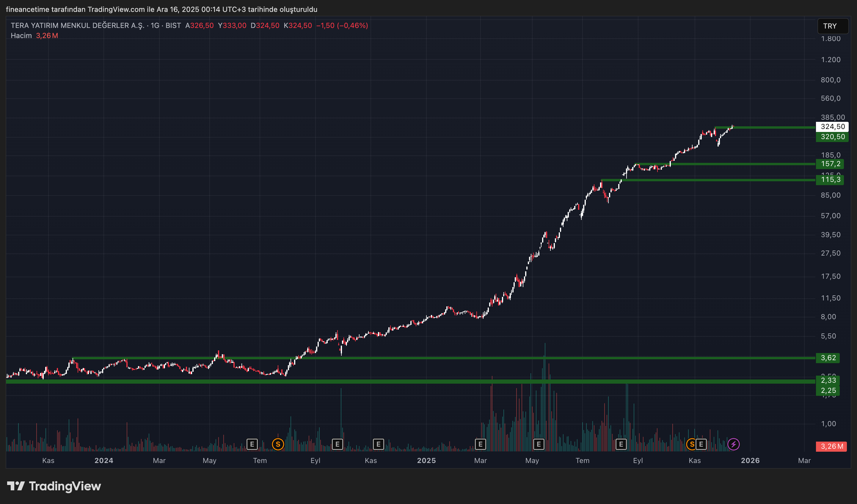Click the green 320,50 price level label
Screen dimensions: 857x504
(x=832, y=137)
